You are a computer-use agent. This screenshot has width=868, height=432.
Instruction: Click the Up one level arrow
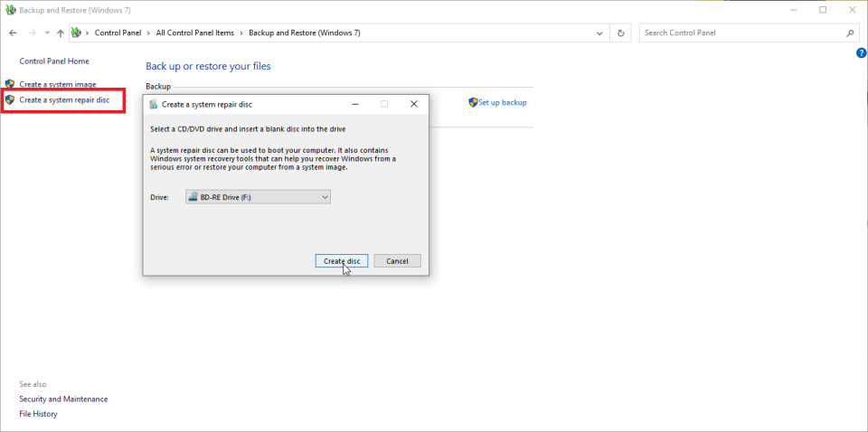[61, 33]
